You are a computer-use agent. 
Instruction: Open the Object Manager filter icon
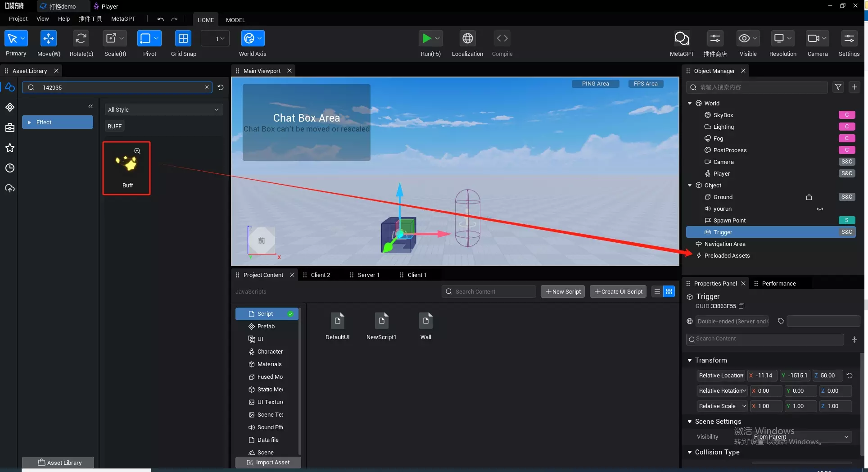(x=838, y=87)
